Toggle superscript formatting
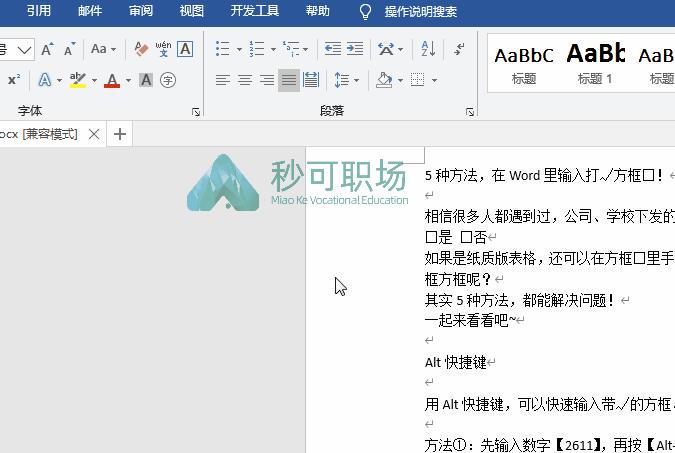 click(14, 80)
